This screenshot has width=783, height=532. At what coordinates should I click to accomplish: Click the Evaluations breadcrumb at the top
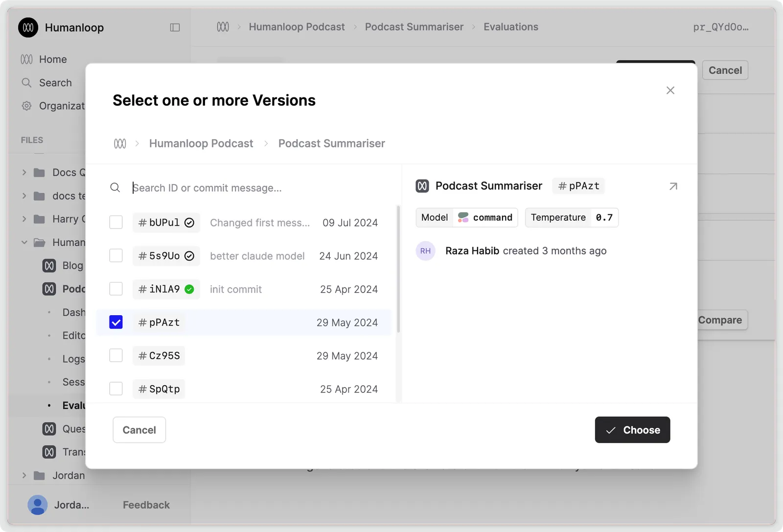(x=510, y=27)
